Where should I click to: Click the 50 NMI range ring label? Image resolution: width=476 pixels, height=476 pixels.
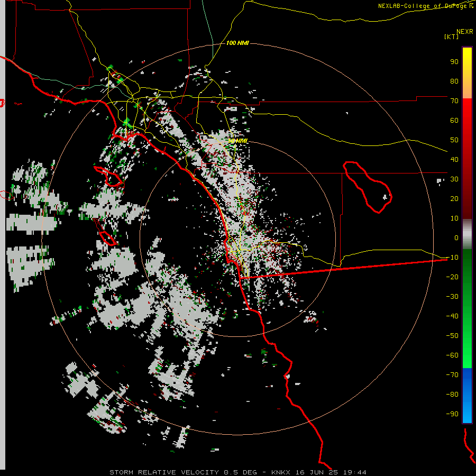[237, 141]
